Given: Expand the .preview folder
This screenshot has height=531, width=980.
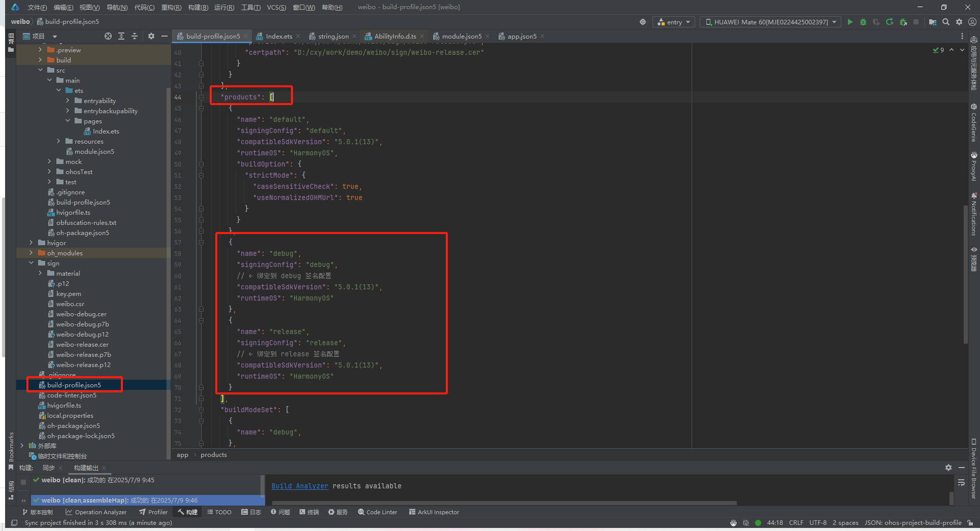Looking at the screenshot, I should point(40,50).
